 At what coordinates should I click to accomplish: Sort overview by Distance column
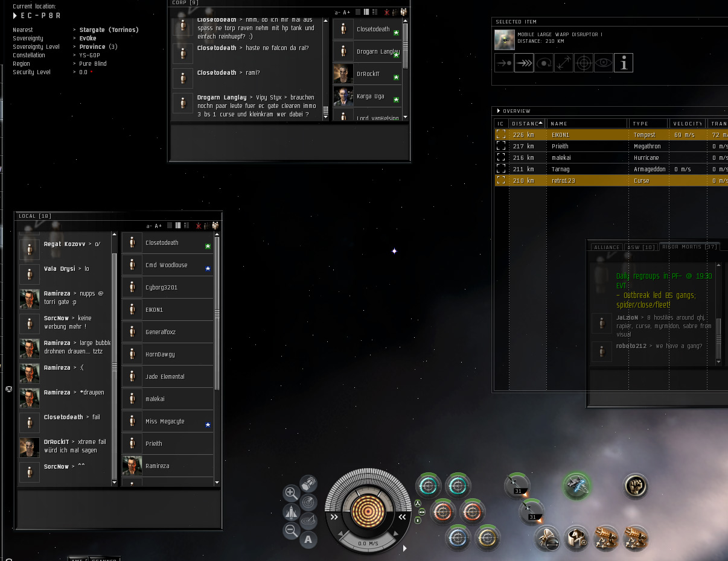coord(526,123)
